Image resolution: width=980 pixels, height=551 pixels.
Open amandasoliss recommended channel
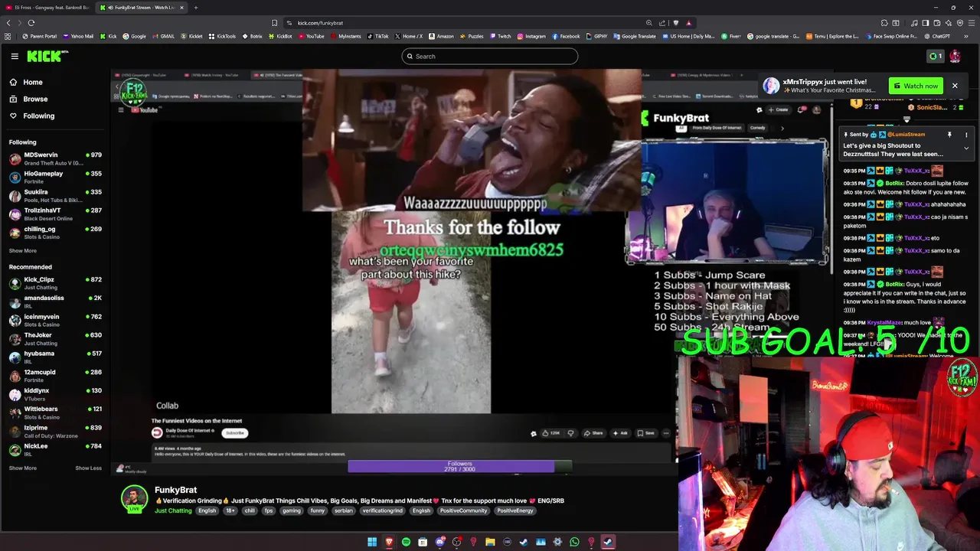(54, 302)
